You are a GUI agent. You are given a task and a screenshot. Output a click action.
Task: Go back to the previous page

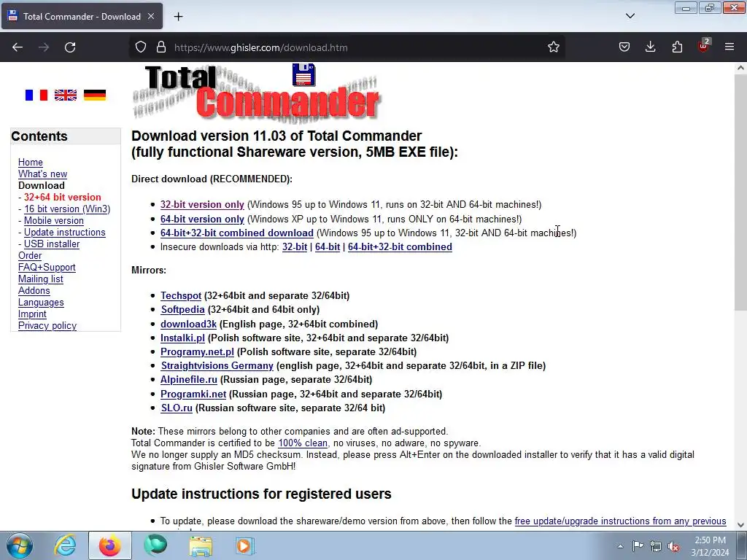[18, 47]
